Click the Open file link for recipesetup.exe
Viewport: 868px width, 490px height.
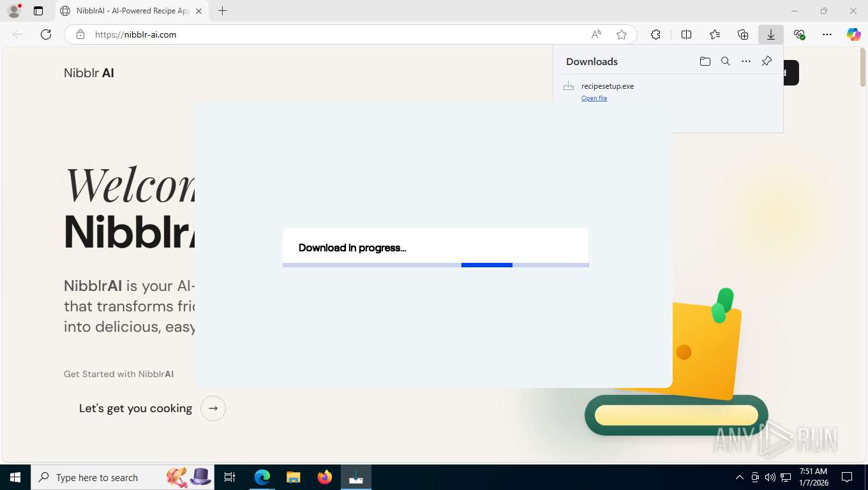(594, 98)
